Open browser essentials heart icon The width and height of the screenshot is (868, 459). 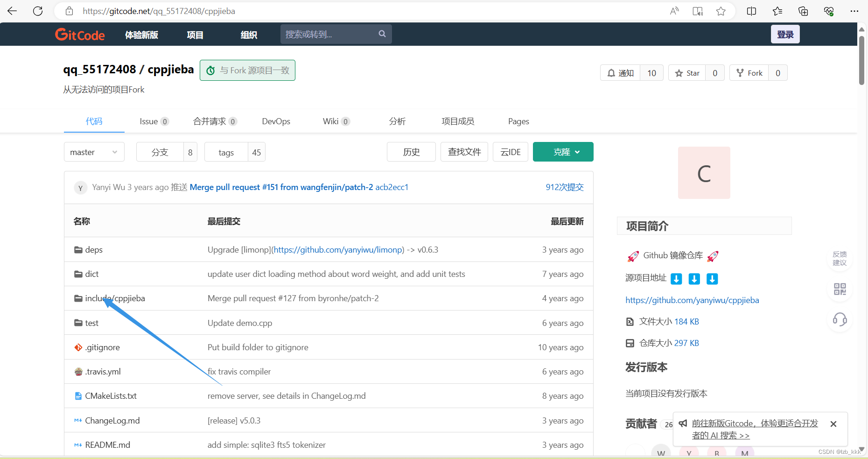(829, 11)
